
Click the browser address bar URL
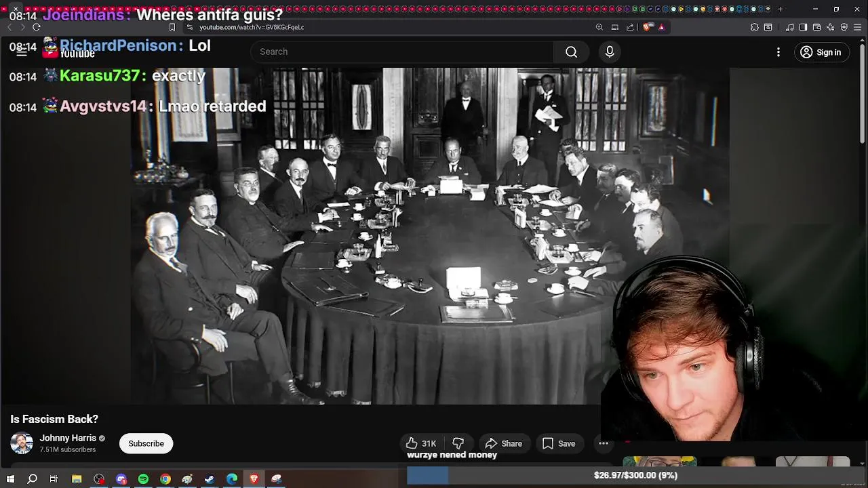click(252, 27)
